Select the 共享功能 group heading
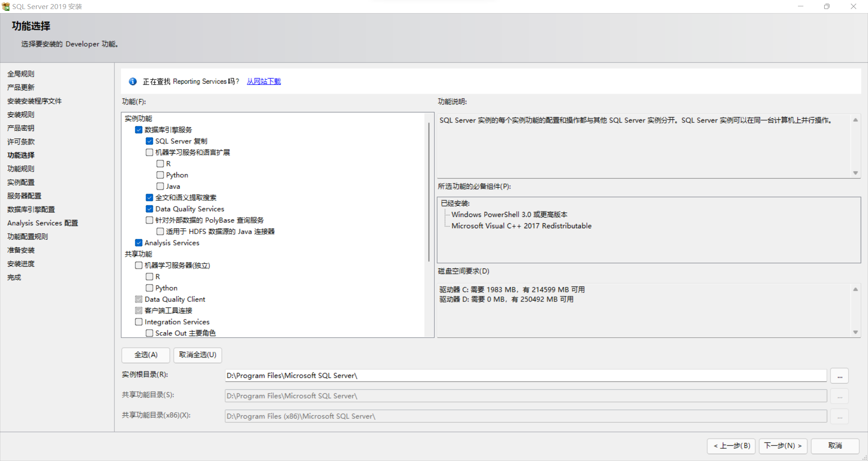The image size is (868, 461). [x=138, y=254]
